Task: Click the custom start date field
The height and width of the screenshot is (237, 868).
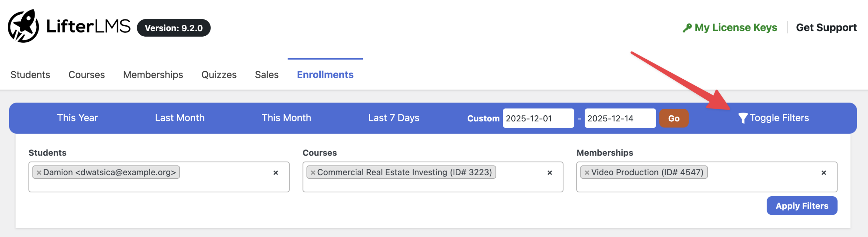Action: point(538,118)
